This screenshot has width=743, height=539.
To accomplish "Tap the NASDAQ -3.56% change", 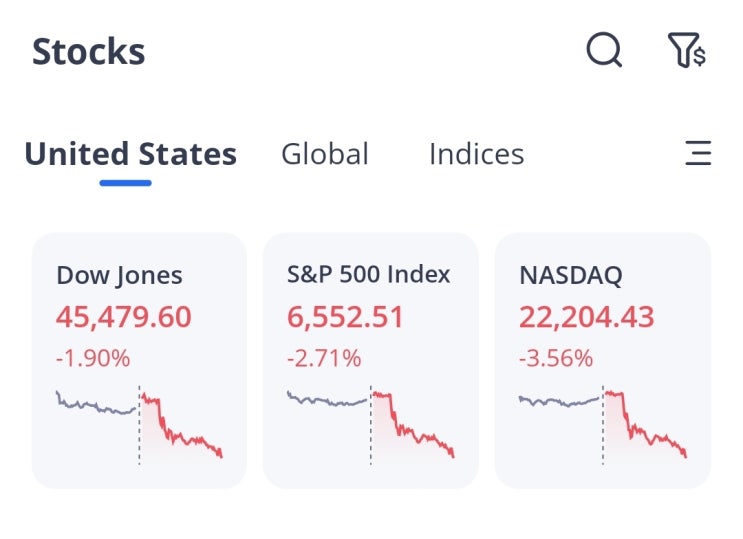I will [x=556, y=357].
